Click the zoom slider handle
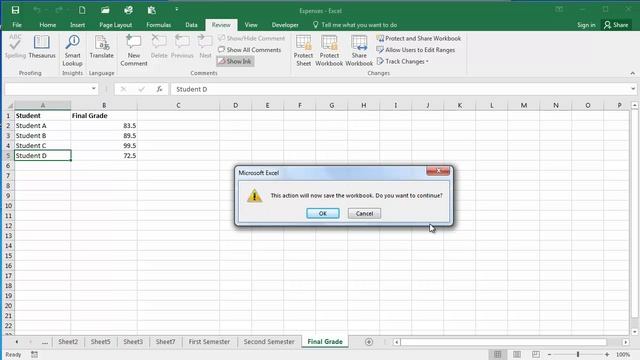The image size is (640, 360). click(578, 354)
